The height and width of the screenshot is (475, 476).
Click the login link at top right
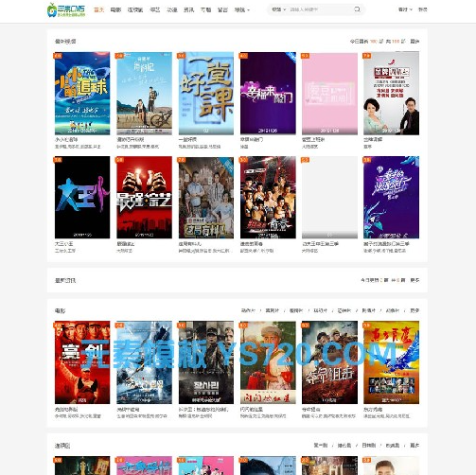coord(422,9)
